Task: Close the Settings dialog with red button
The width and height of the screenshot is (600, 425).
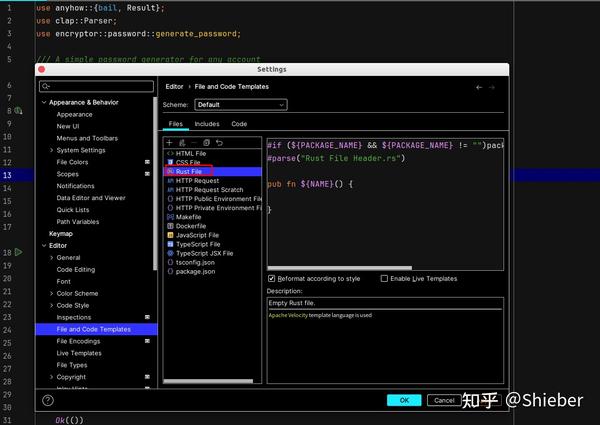Action: (x=42, y=69)
